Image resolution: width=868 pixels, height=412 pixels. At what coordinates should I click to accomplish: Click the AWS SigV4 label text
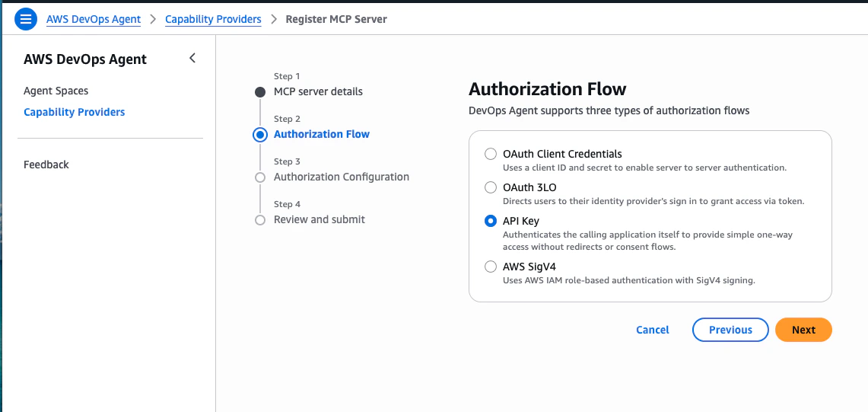point(529,267)
